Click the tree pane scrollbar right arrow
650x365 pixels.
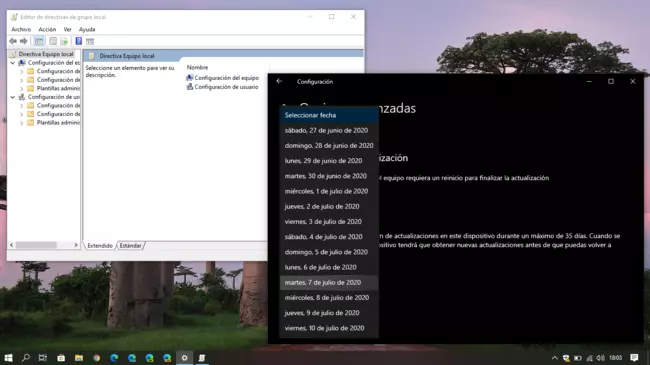(75, 245)
